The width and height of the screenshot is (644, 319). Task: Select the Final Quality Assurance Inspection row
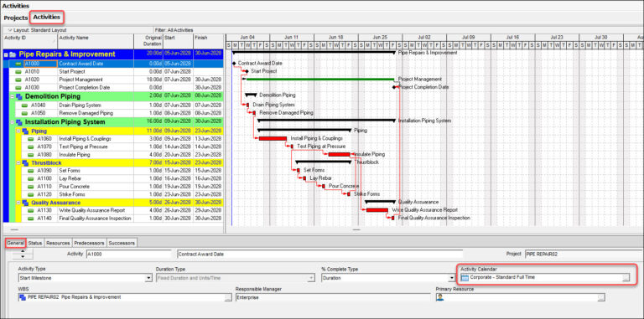coord(113,219)
